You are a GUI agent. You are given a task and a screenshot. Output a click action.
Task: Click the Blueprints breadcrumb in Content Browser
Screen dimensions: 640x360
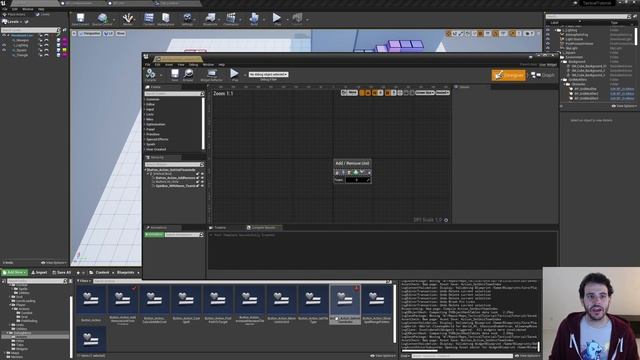coord(126,272)
